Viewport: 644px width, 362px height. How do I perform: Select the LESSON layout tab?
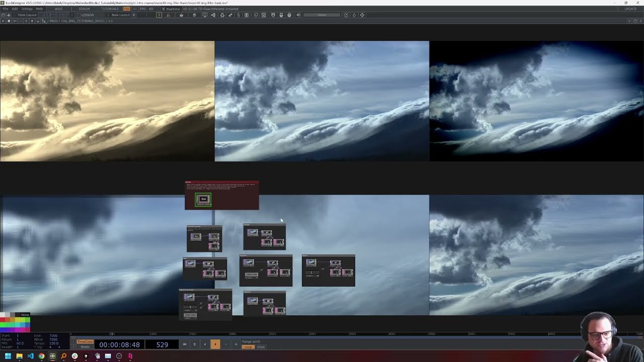(87, 15)
